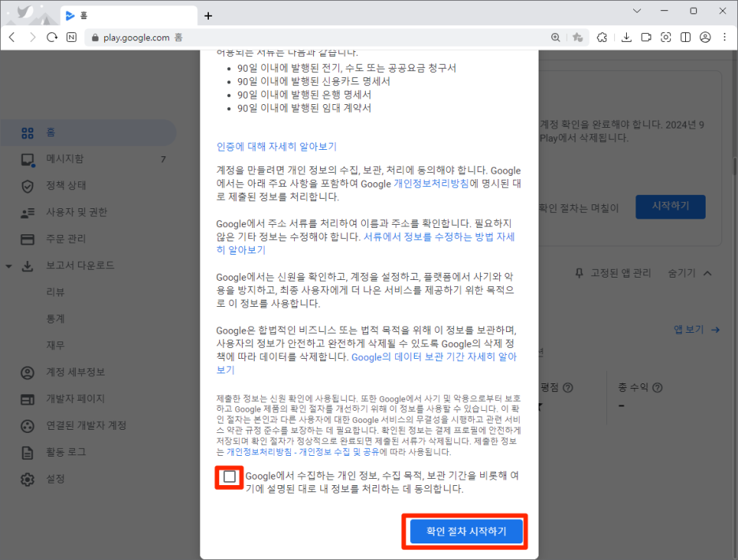Go back with the browser back arrow
This screenshot has height=560, width=738.
click(13, 37)
